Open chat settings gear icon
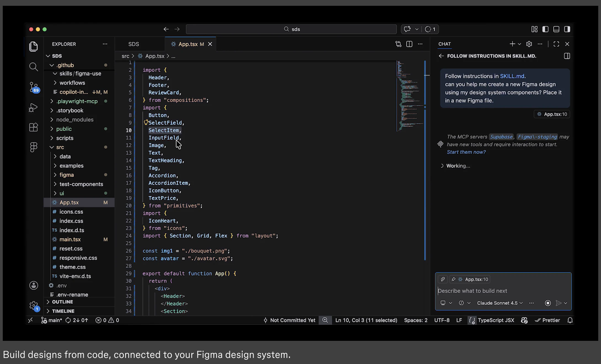The width and height of the screenshot is (601, 364). tap(529, 44)
